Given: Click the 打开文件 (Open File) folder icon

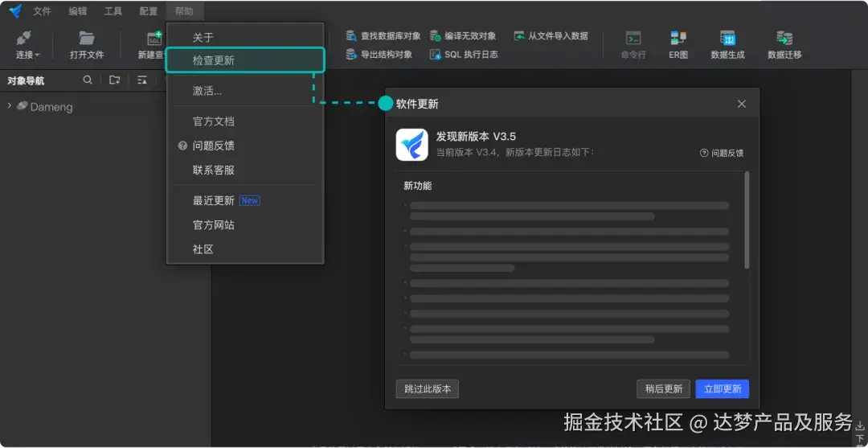Looking at the screenshot, I should point(86,38).
